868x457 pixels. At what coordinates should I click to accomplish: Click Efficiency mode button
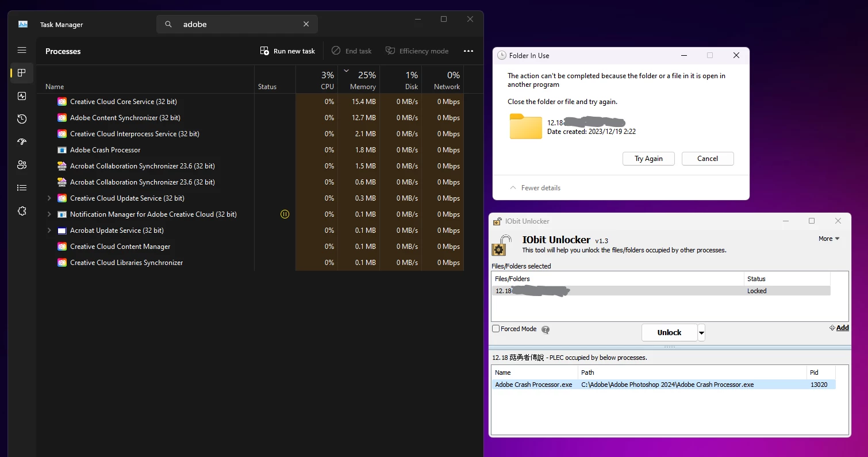(417, 51)
